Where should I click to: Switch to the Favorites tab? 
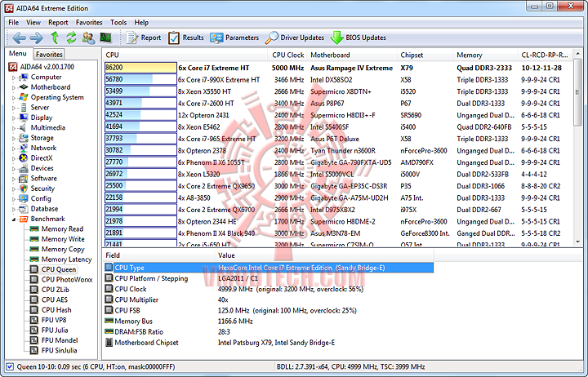point(49,55)
